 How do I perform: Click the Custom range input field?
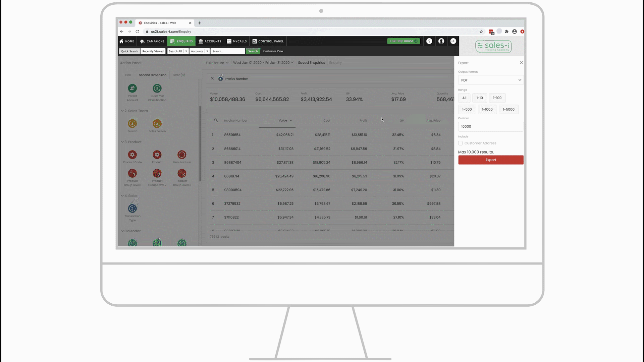coord(490,126)
